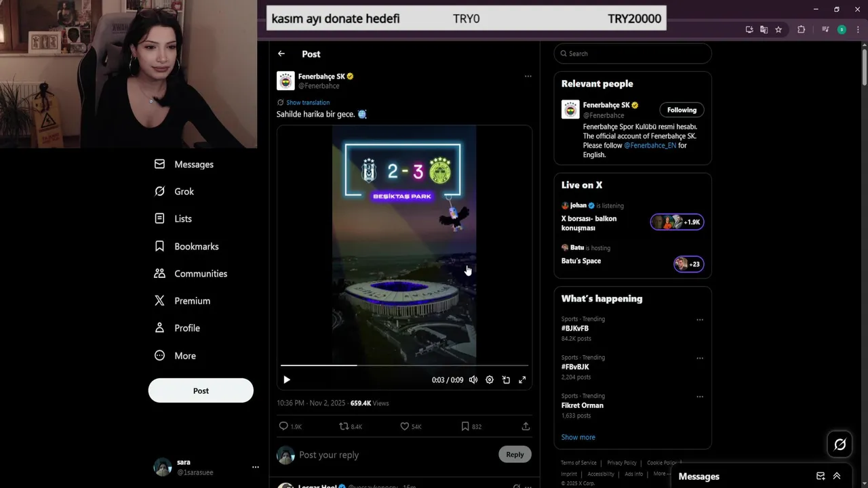Open post options three-dot menu
Viewport: 868px width, 488px height.
528,77
